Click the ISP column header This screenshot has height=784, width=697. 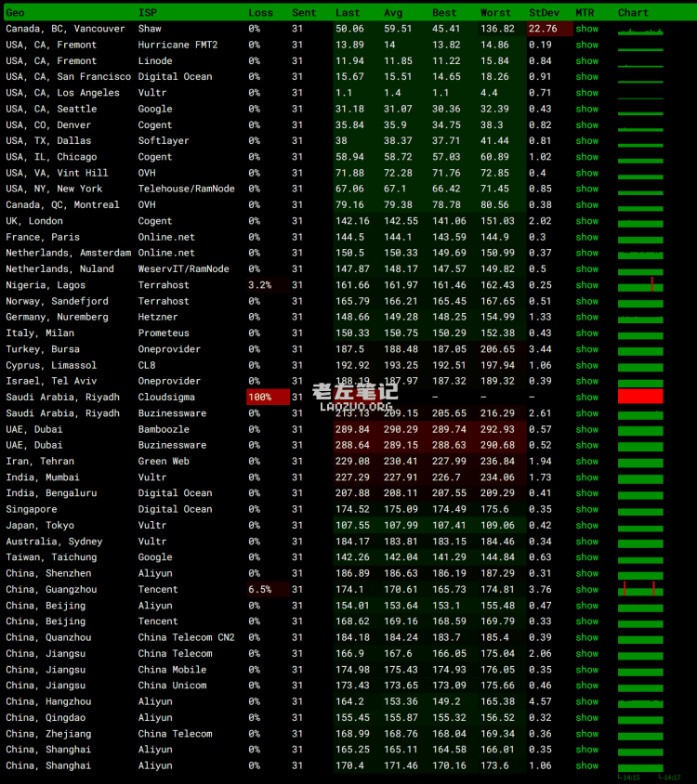(x=148, y=13)
